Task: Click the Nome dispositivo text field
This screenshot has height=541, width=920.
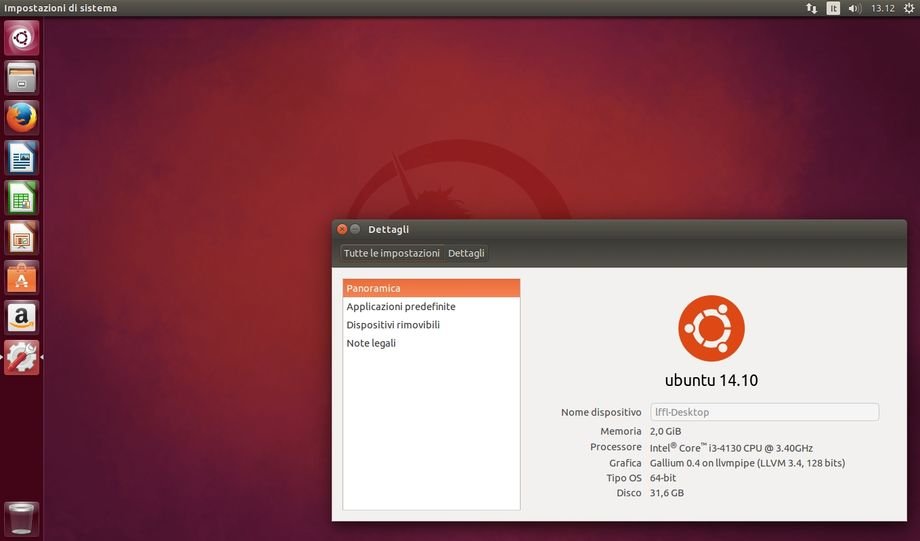Action: 765,412
